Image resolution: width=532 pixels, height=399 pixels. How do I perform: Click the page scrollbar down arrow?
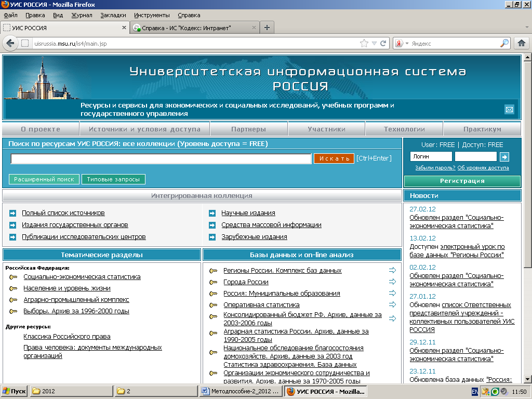pos(528,379)
